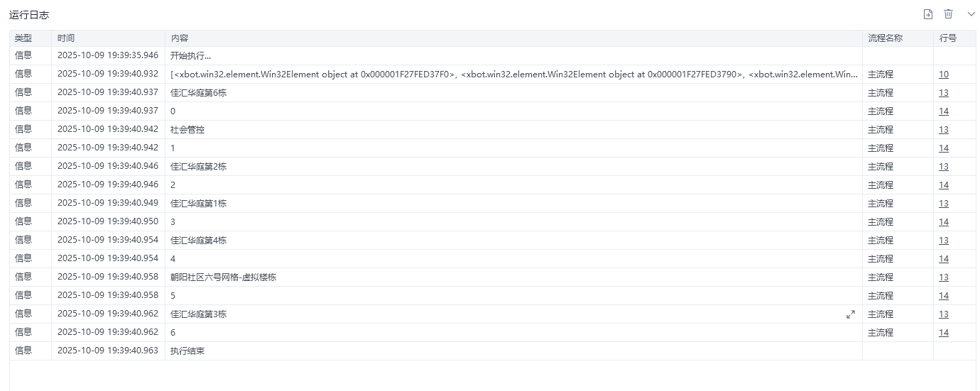Expand content of 佳汇华庭第3栋 row
The width and height of the screenshot is (980, 391).
(x=850, y=314)
